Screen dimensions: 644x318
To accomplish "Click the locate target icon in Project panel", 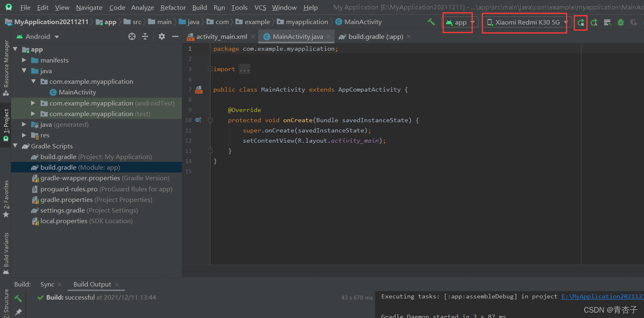I will coord(132,36).
